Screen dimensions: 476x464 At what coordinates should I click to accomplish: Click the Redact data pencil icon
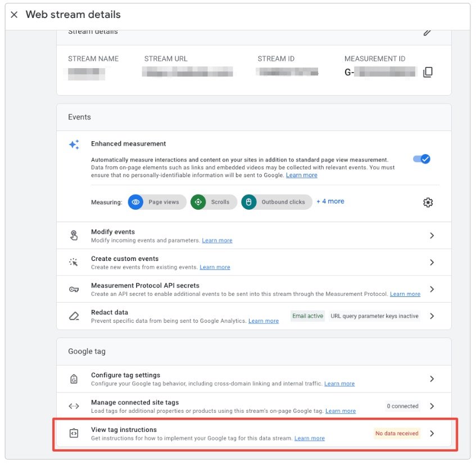[x=74, y=316]
